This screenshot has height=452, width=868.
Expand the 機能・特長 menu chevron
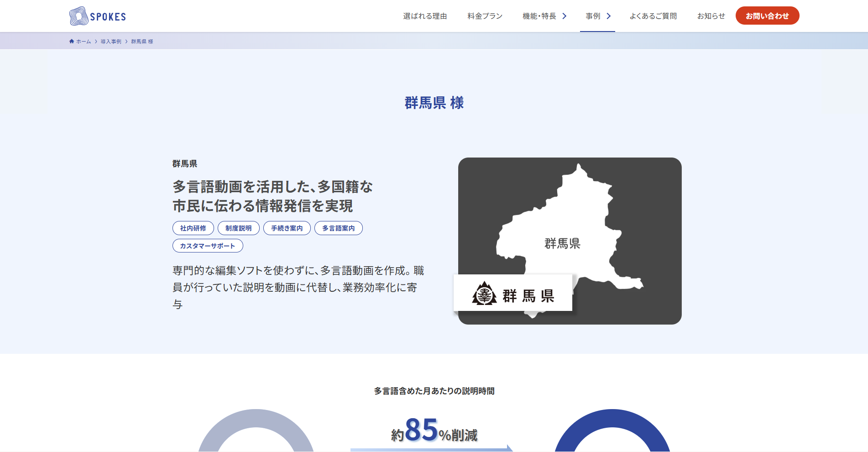click(x=565, y=16)
